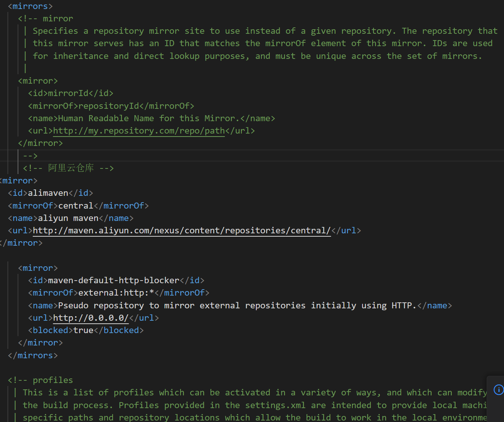Screen dimensions: 504x422
Task: Click the commented 'mirrorId' sample text
Action: click(x=68, y=93)
